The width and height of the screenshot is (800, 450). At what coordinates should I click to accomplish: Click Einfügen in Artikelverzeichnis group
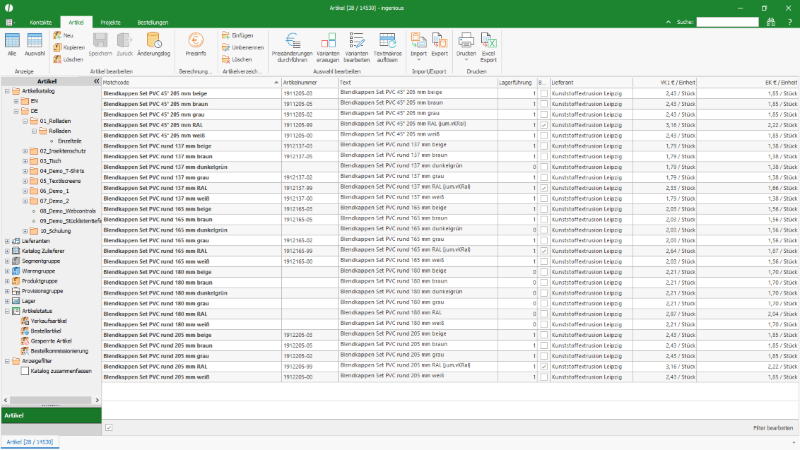[x=237, y=35]
